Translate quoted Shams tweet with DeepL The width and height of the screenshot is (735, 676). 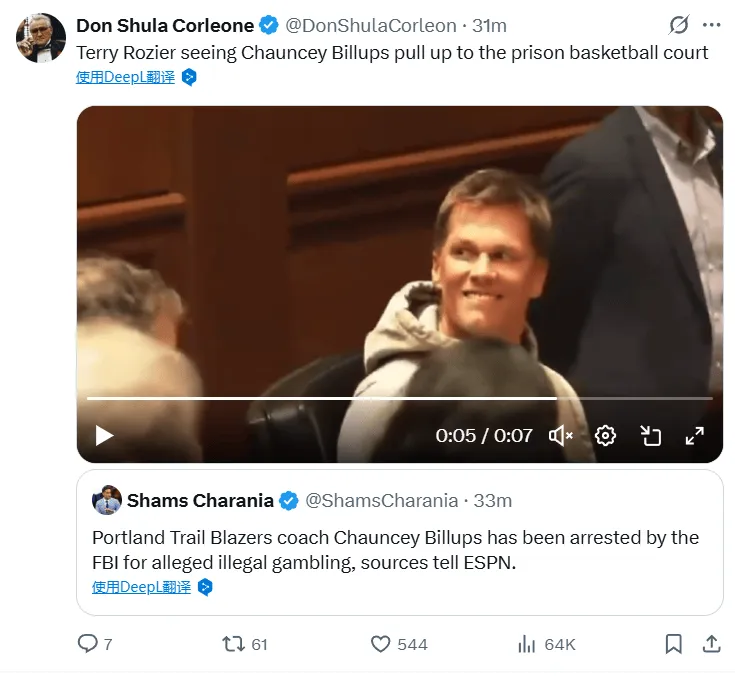pyautogui.click(x=141, y=587)
